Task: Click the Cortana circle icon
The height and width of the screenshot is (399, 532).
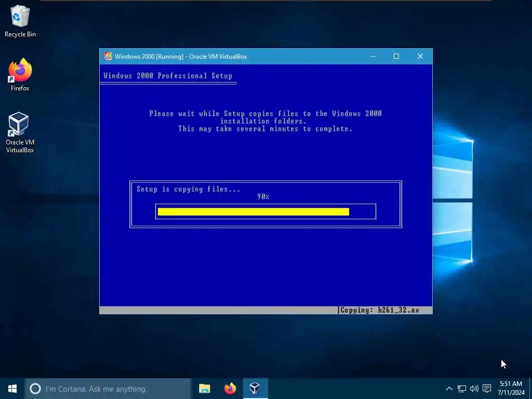Action: click(35, 389)
